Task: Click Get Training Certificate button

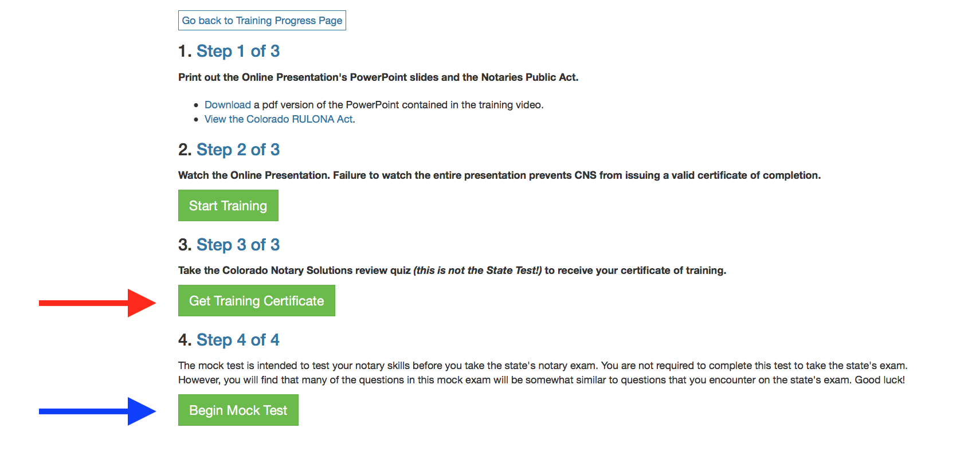Action: click(256, 301)
